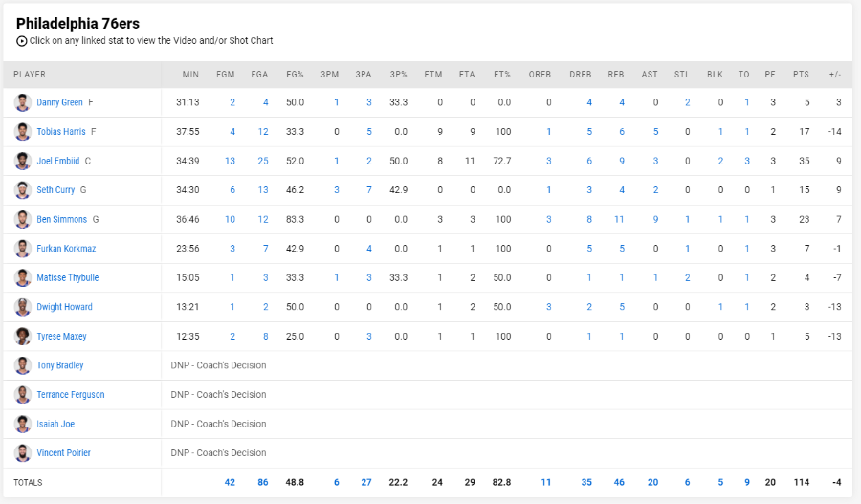Click Seth Curry's player avatar
The width and height of the screenshot is (861, 504).
tap(23, 190)
